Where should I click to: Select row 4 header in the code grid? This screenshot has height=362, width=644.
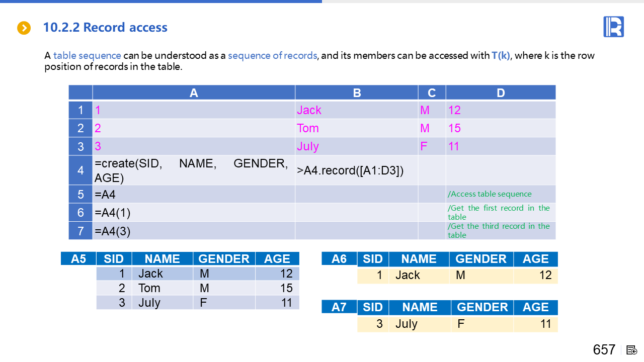point(80,170)
